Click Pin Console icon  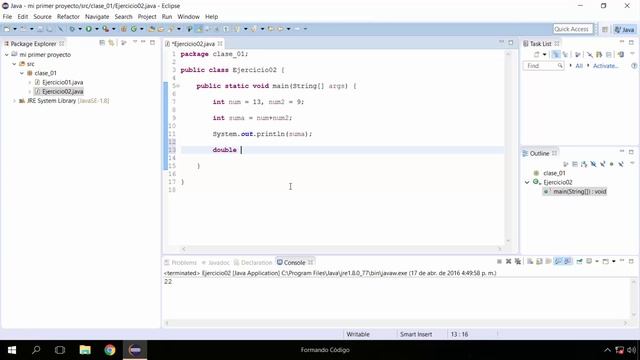(579, 261)
